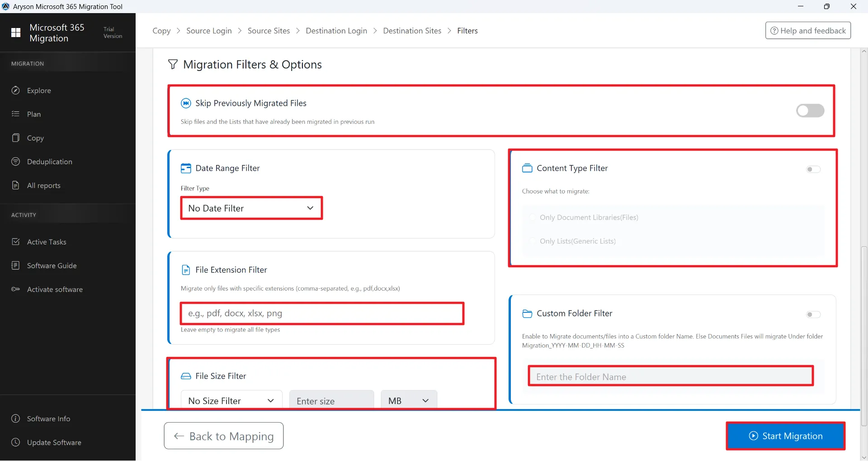This screenshot has width=868, height=461.
Task: Click the Explore compass icon in sidebar
Action: tap(16, 90)
